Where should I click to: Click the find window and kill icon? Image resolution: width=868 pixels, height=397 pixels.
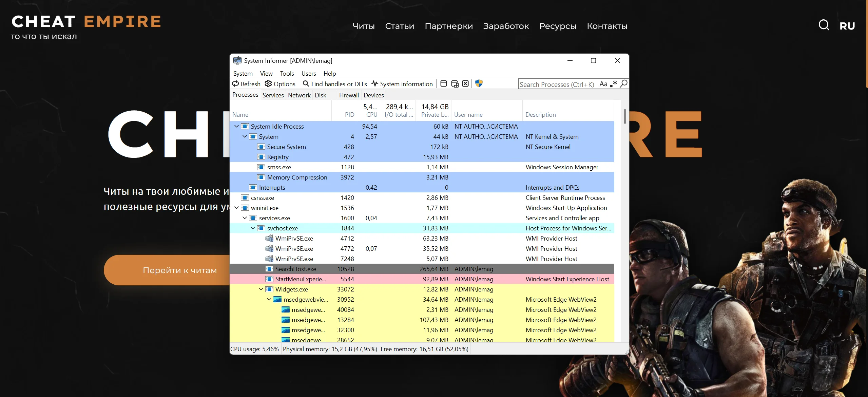point(465,84)
